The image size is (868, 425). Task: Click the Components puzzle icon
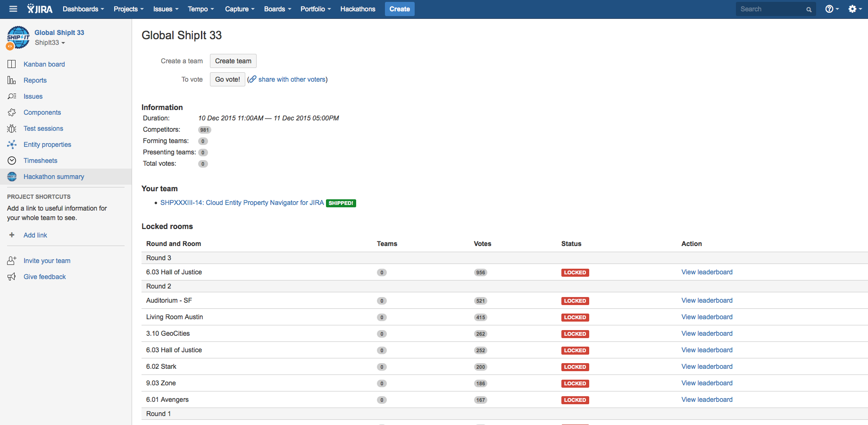coord(12,112)
